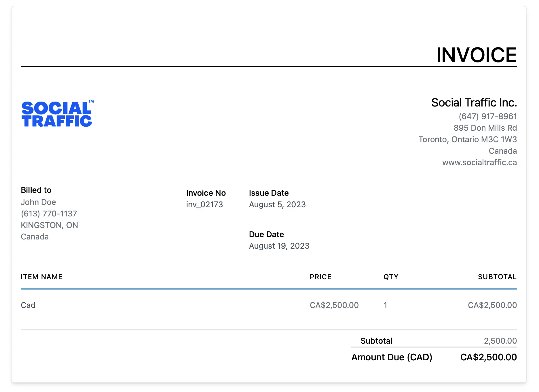The height and width of the screenshot is (392, 539).
Task: Select the issue date August 5, 2023
Action: [277, 205]
